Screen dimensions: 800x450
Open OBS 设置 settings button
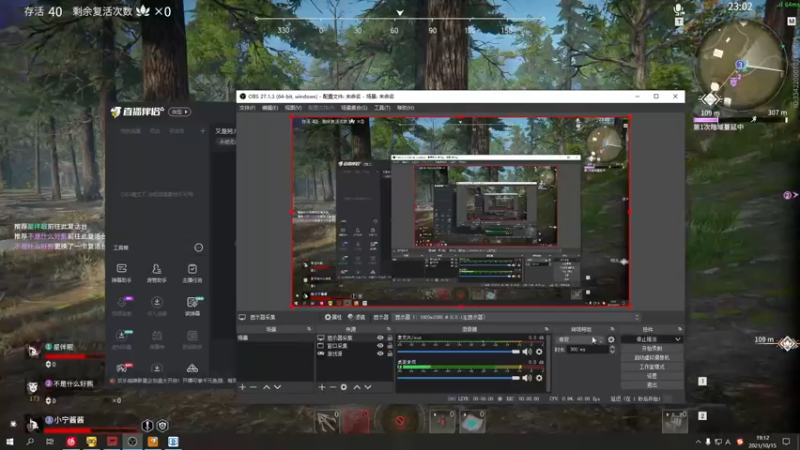(652, 376)
